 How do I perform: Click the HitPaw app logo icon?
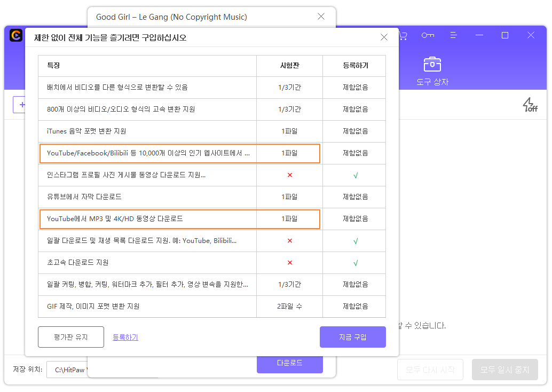pos(16,35)
